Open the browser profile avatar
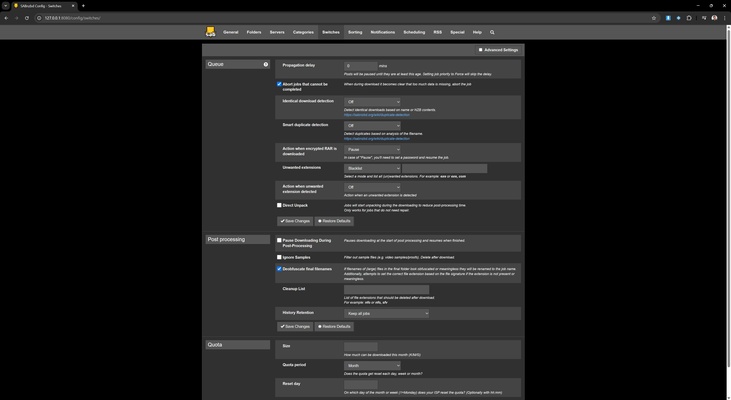The image size is (731, 400). click(714, 18)
